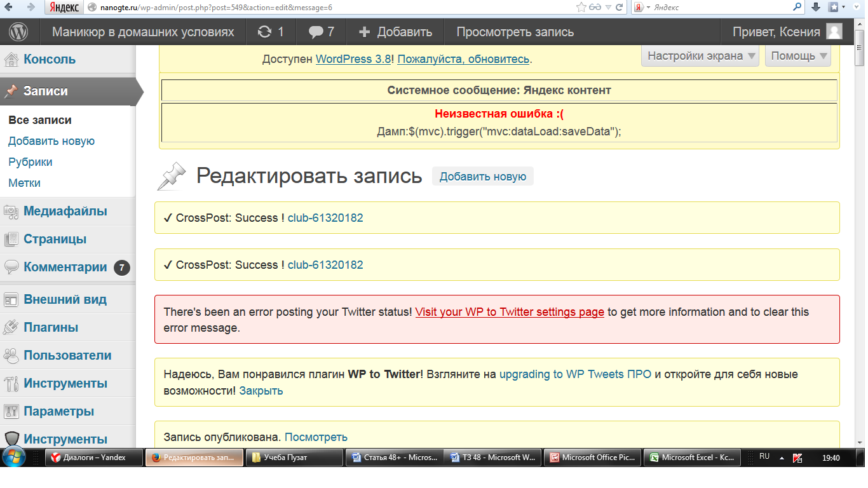This screenshot has width=868, height=488.
Task: Open the Добавить menu in admin bar
Action: pos(395,32)
